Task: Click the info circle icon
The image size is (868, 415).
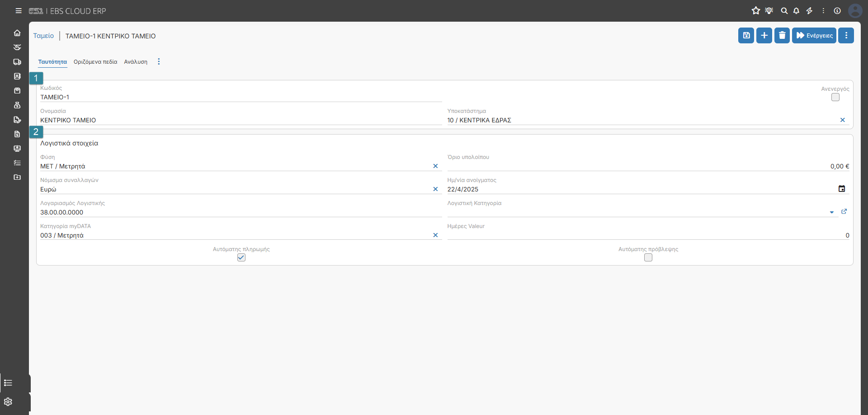Action: click(837, 11)
